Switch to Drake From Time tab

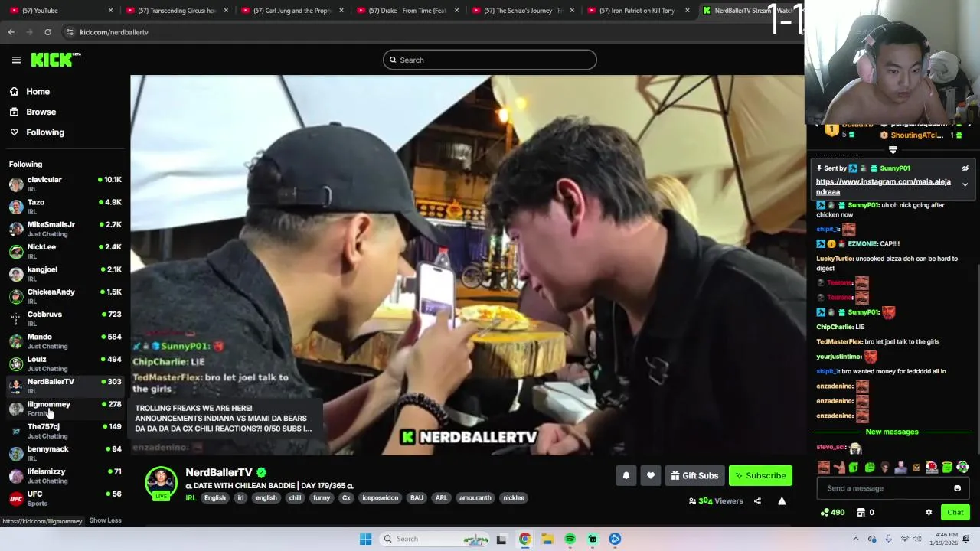[408, 11]
